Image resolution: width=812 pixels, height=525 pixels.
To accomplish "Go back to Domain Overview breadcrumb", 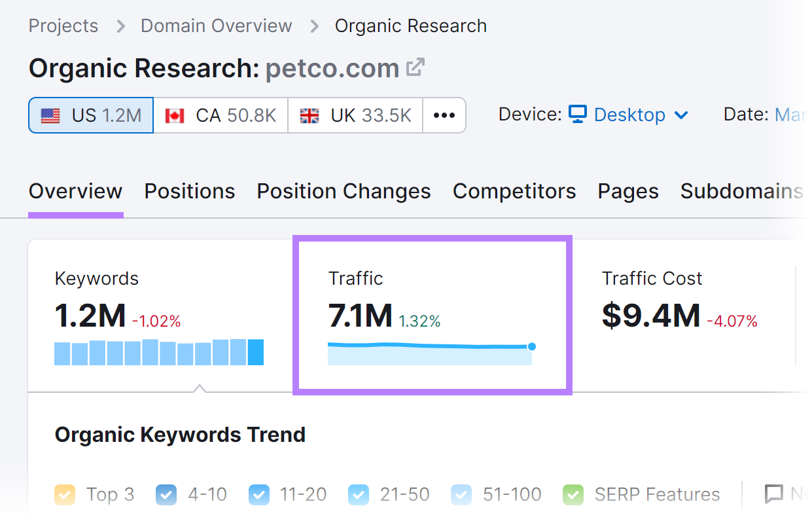I will 216,26.
